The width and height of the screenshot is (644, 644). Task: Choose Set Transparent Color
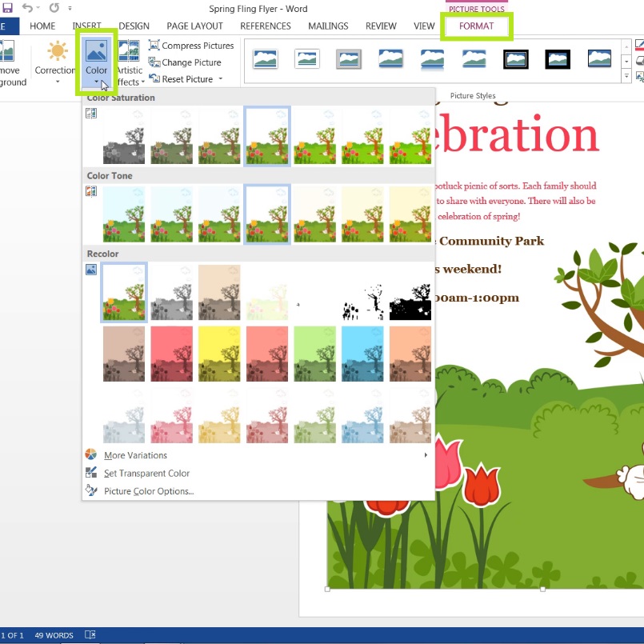click(258, 473)
